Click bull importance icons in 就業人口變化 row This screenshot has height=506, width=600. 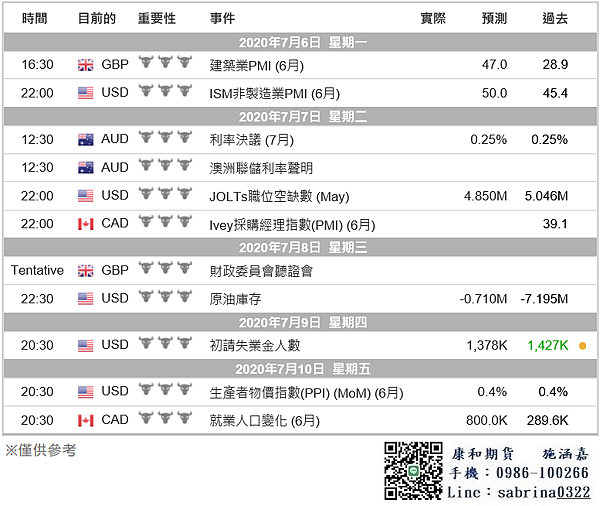[165, 418]
